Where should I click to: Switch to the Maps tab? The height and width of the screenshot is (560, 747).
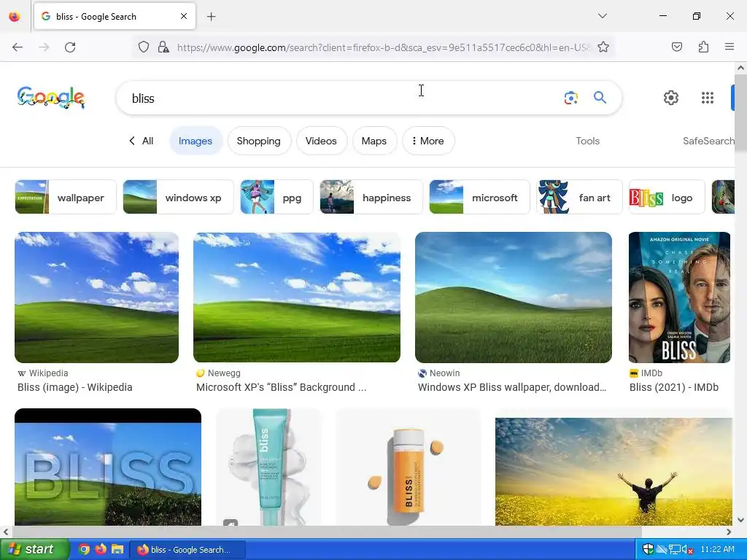[374, 141]
